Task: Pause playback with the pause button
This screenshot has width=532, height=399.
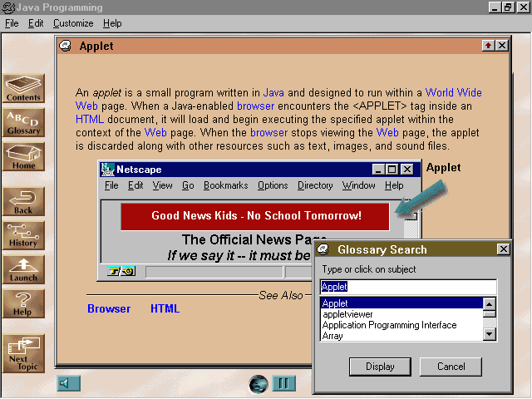Action: click(283, 383)
